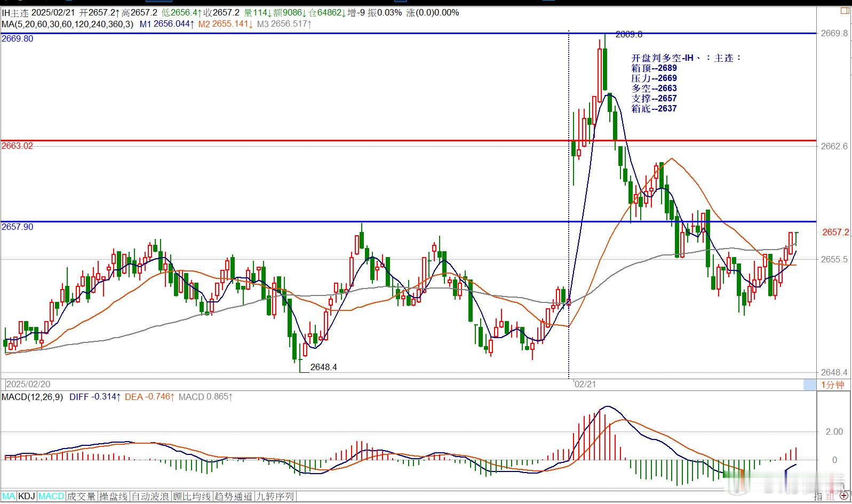Open the 操盘线 indicator tab

click(114, 497)
